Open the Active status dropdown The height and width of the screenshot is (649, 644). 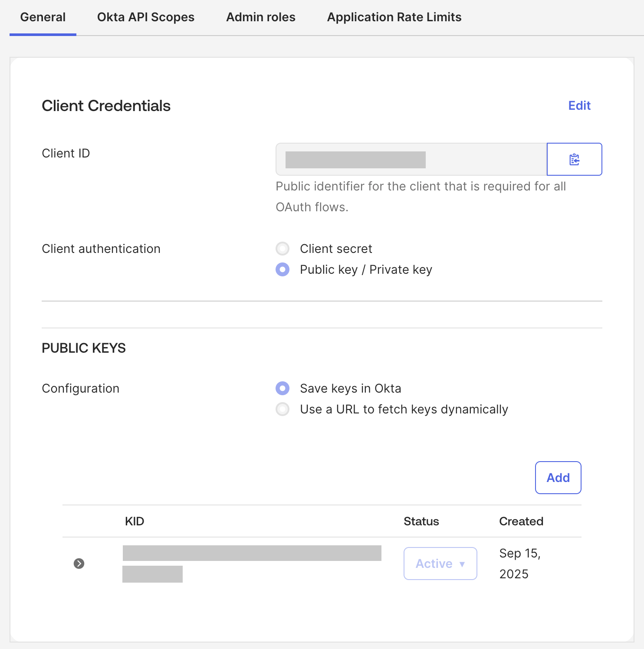tap(440, 564)
